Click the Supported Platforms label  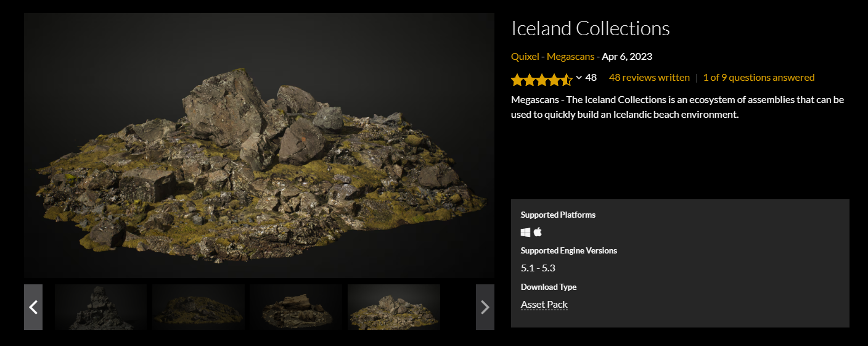(558, 215)
